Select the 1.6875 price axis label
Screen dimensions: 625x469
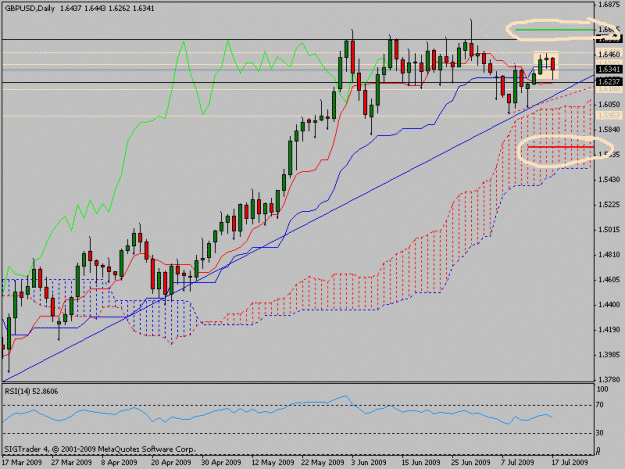coord(609,5)
